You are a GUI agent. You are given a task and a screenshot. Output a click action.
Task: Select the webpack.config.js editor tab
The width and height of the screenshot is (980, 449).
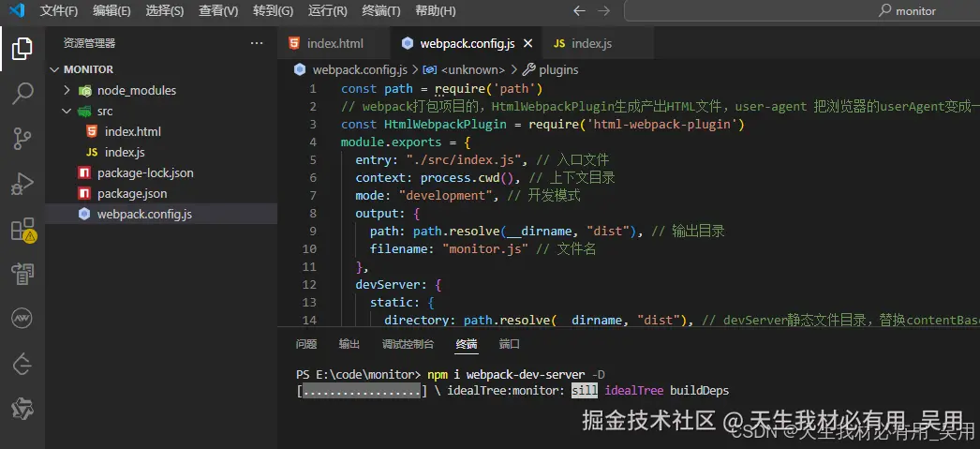click(466, 43)
